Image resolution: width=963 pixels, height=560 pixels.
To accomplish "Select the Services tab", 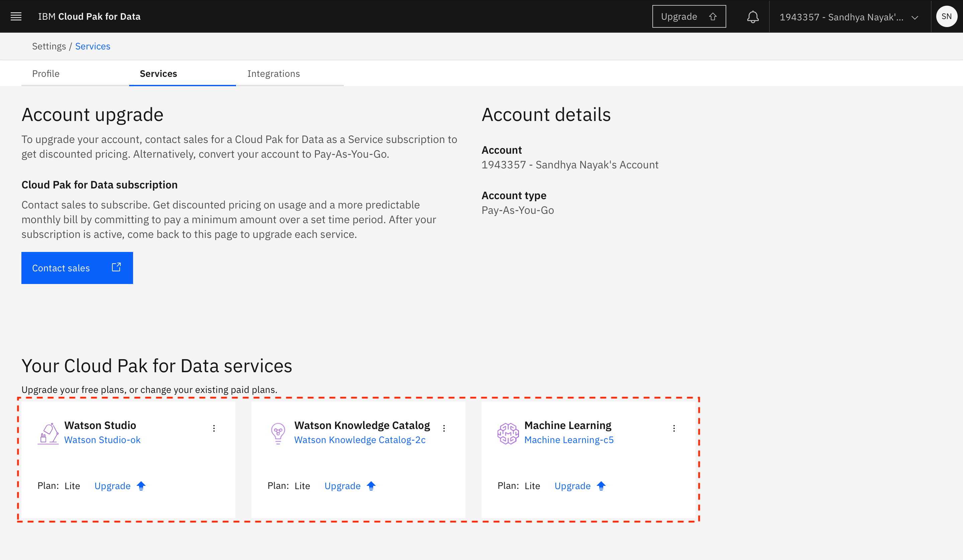I will (158, 74).
